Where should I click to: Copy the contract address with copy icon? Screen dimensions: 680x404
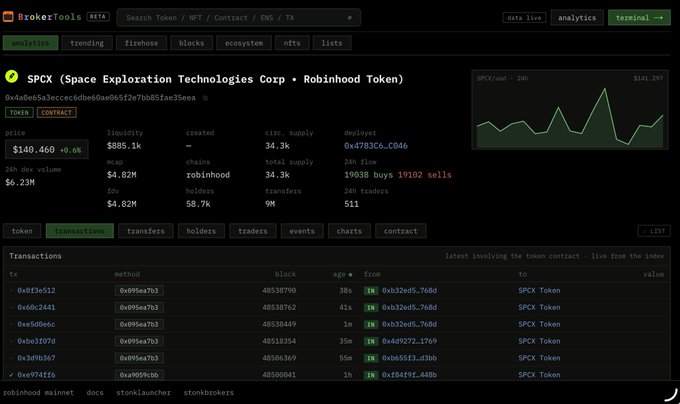(205, 98)
